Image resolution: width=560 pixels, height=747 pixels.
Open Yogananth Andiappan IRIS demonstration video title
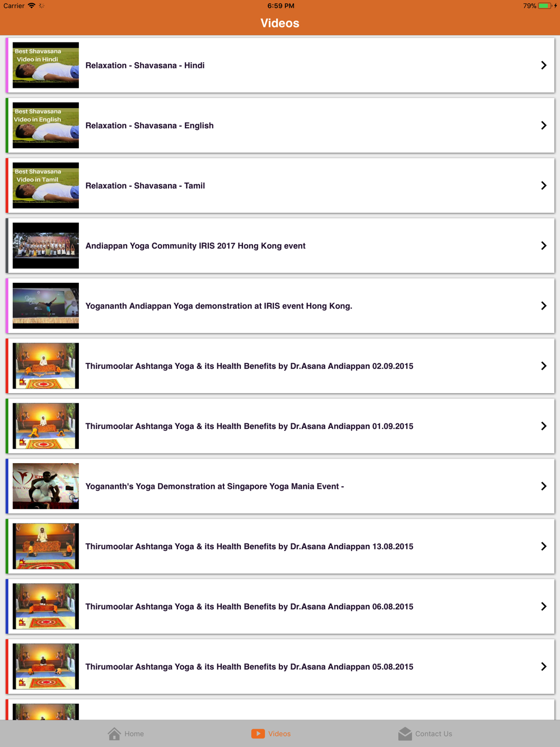(219, 306)
